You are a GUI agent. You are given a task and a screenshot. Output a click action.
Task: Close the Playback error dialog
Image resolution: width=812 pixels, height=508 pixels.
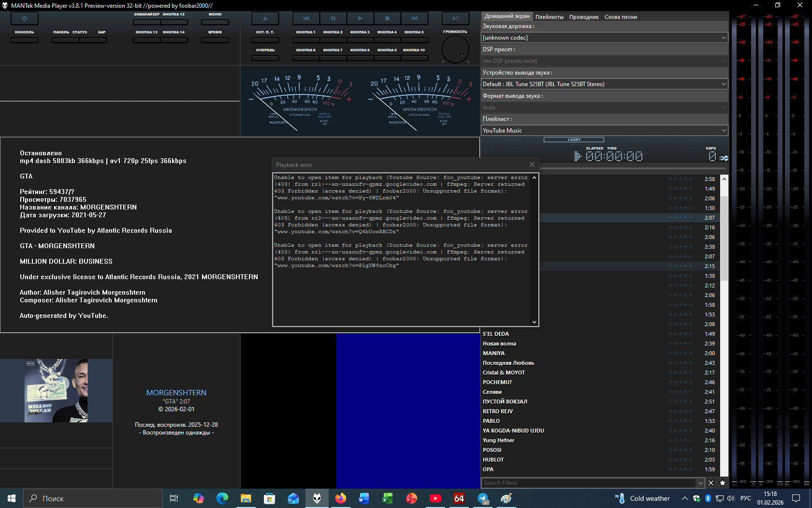point(532,165)
